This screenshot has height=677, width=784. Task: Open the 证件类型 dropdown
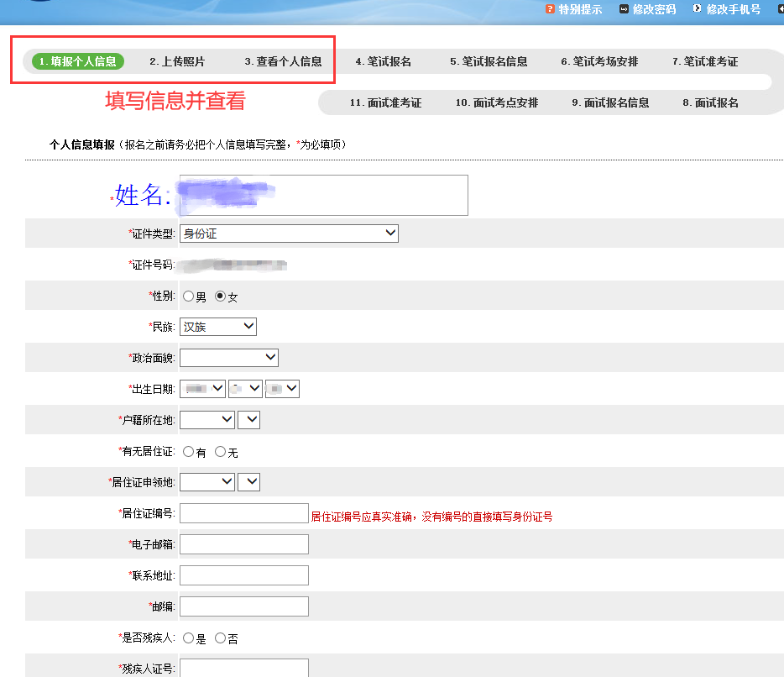[289, 233]
